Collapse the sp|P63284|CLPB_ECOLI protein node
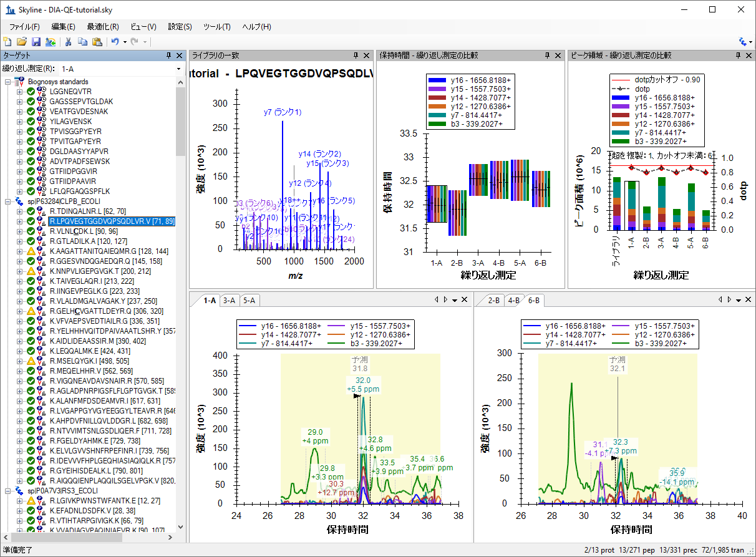The height and width of the screenshot is (557, 756). 7,201
